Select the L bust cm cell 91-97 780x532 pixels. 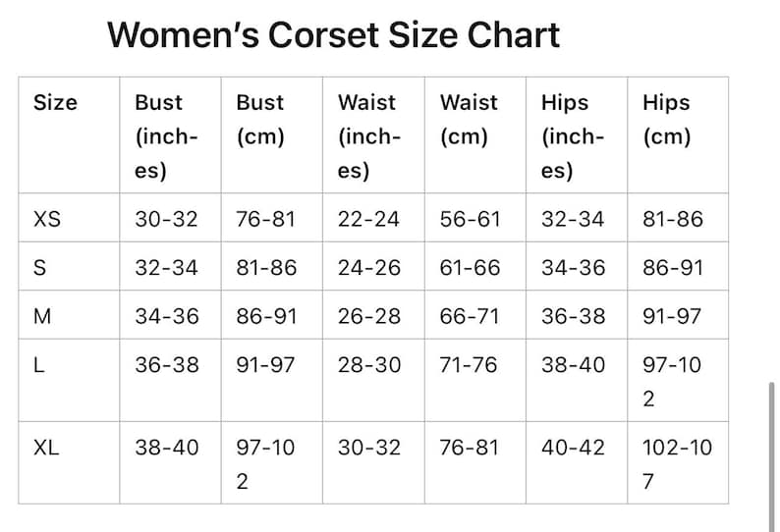pos(265,365)
